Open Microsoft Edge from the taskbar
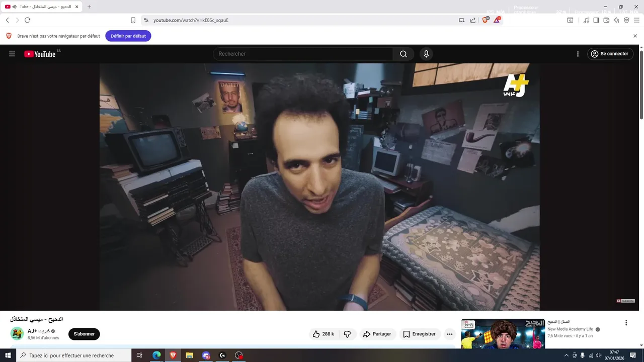Image resolution: width=644 pixels, height=362 pixels. (156, 355)
